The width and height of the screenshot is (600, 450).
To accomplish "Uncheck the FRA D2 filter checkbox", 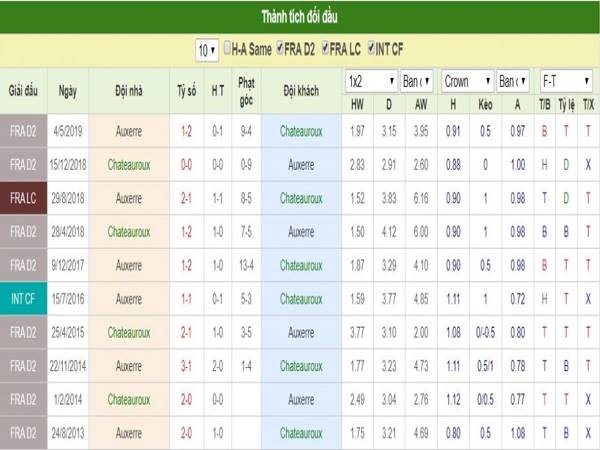I will click(x=280, y=48).
